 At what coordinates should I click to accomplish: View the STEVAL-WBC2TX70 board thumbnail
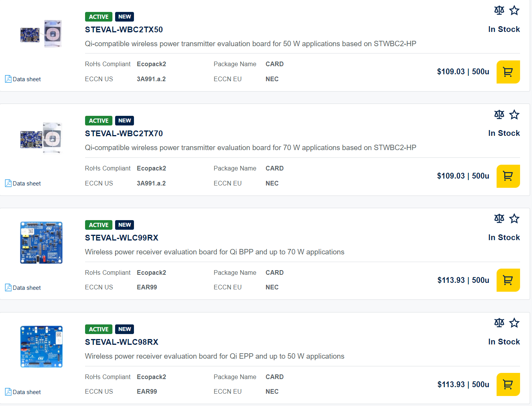tap(41, 138)
